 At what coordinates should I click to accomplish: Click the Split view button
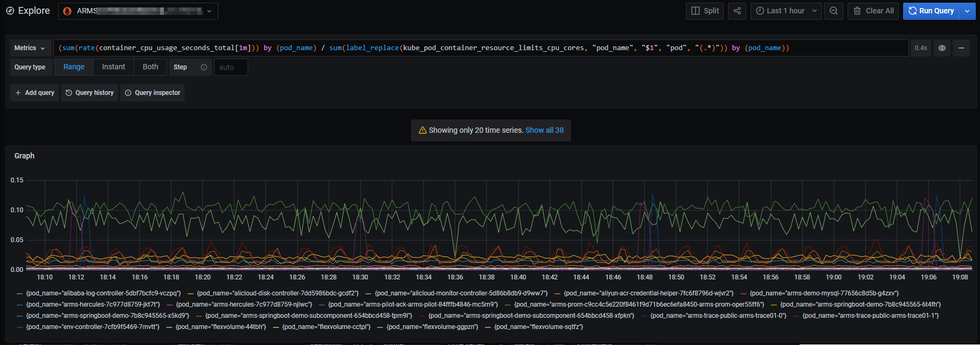pos(705,11)
